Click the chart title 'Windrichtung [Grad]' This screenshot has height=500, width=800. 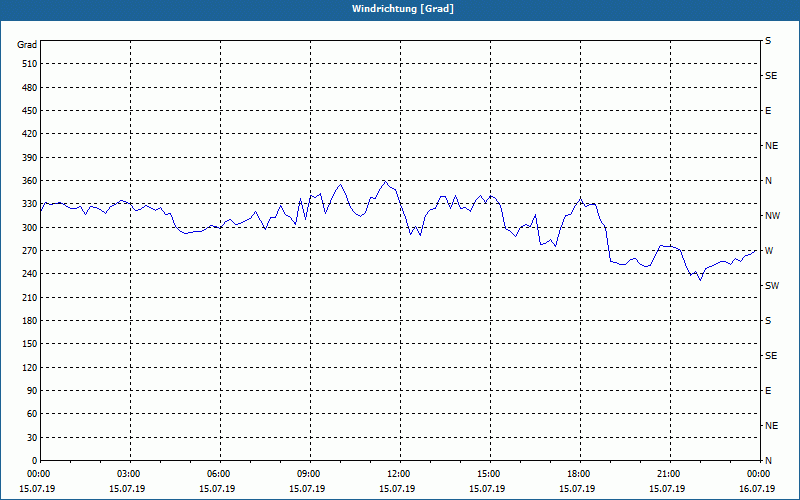[403, 9]
